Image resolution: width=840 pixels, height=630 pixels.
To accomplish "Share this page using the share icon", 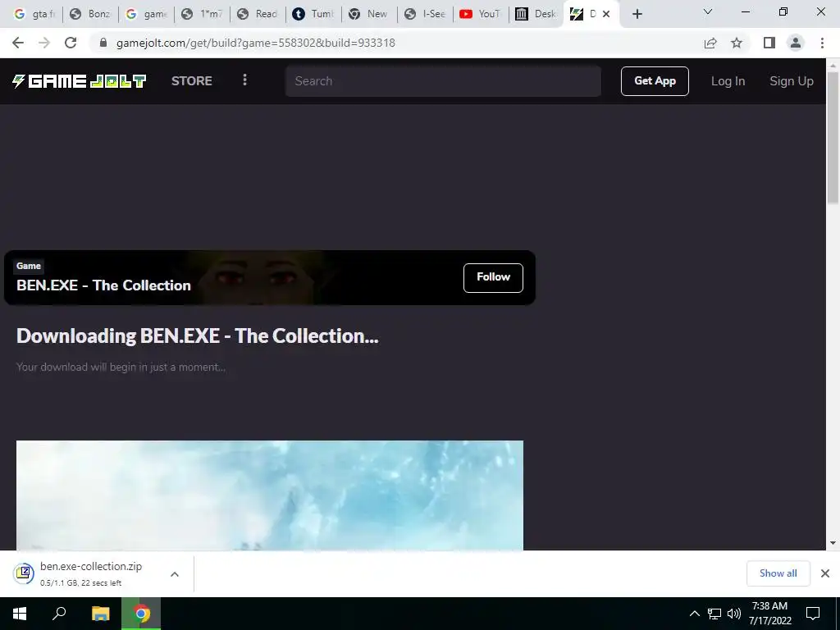I will tap(710, 43).
